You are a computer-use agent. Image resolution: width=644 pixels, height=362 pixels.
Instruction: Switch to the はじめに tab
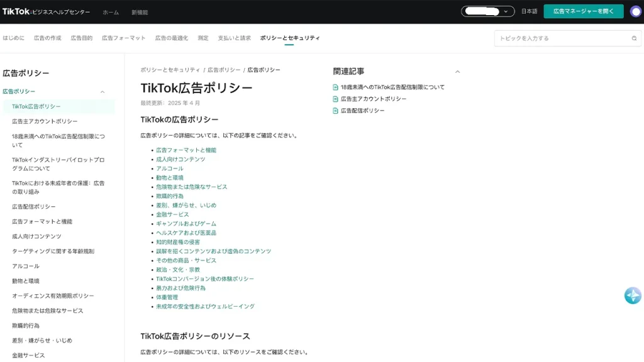point(14,38)
